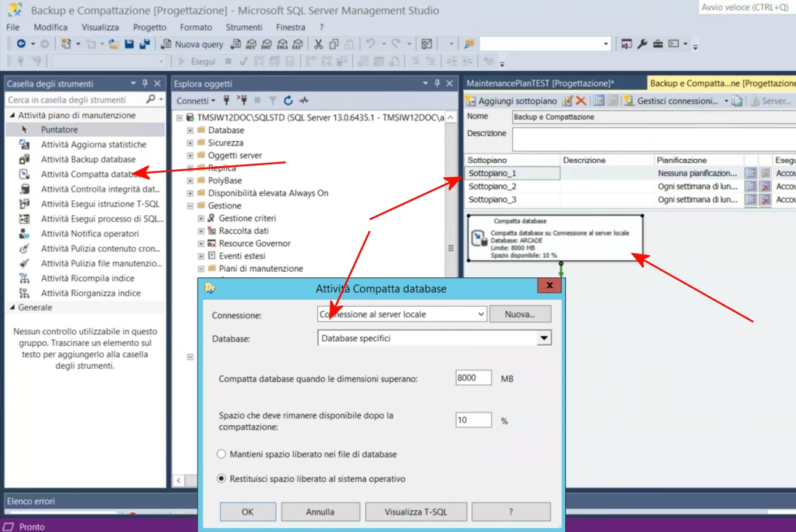Click the Cut scissors icon in toolbar

pyautogui.click(x=318, y=44)
